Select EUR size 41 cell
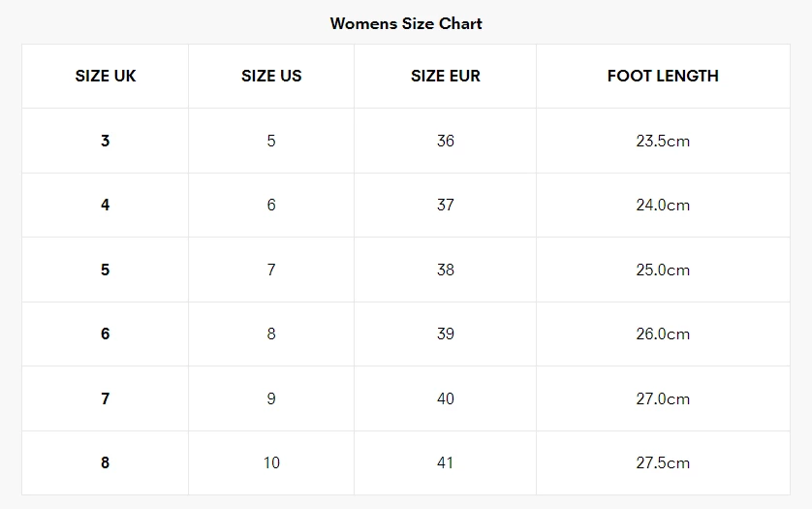This screenshot has width=812, height=509. (446, 462)
